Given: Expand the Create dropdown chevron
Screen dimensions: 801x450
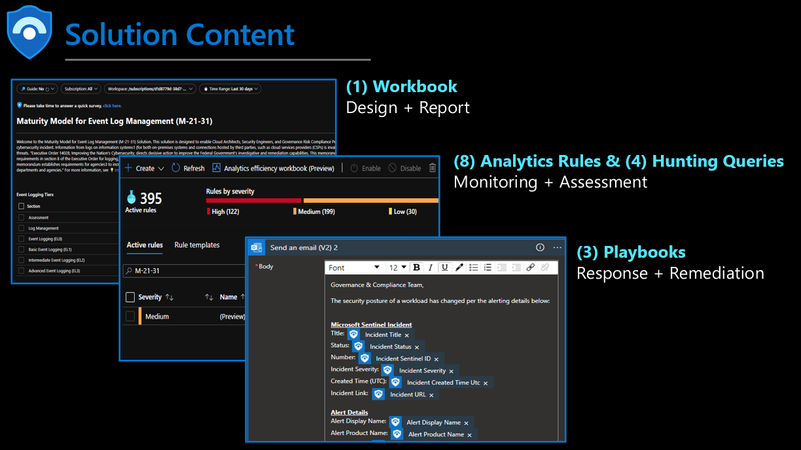Looking at the screenshot, I should tap(161, 169).
